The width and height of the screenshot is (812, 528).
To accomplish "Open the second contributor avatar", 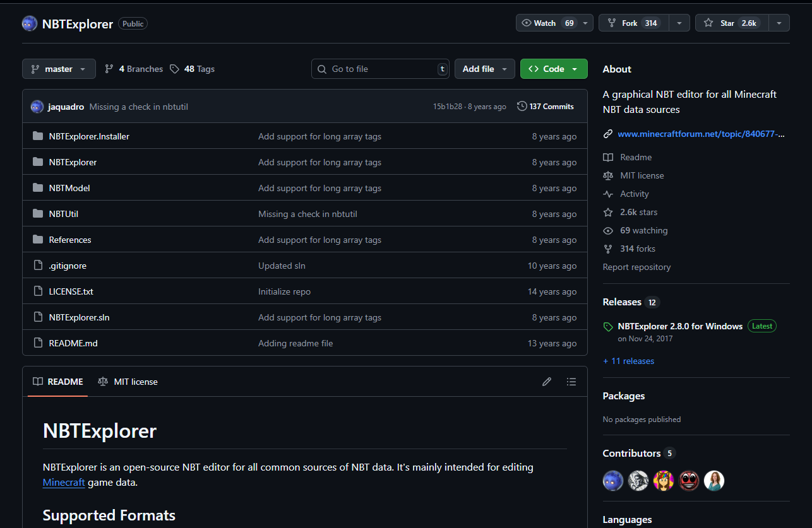I will (638, 481).
